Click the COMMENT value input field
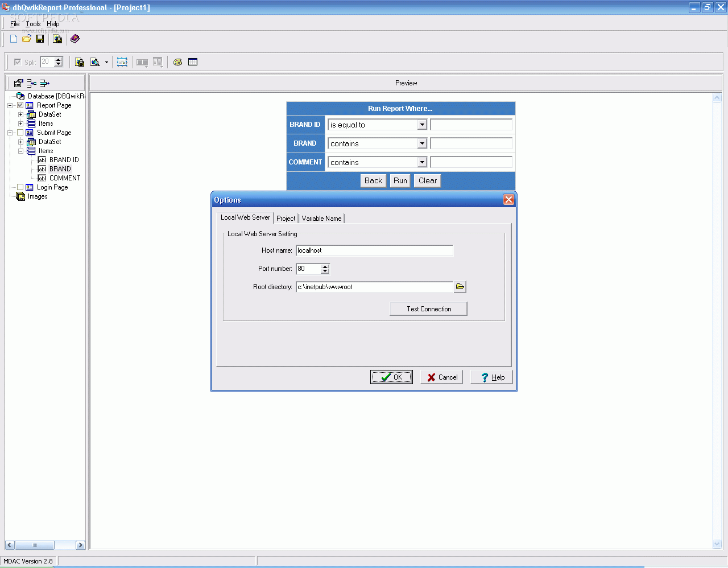Image resolution: width=728 pixels, height=568 pixels. [x=471, y=162]
